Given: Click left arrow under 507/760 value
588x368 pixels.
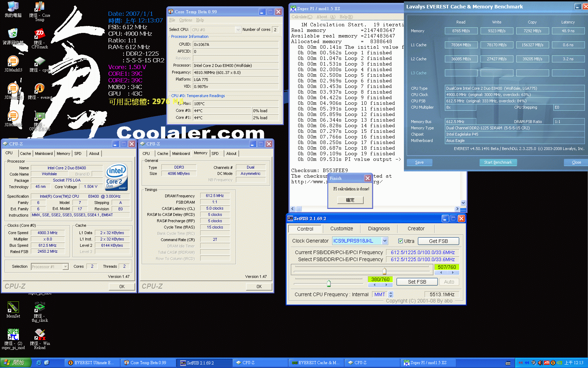Looking at the screenshot, I should tap(441, 273).
